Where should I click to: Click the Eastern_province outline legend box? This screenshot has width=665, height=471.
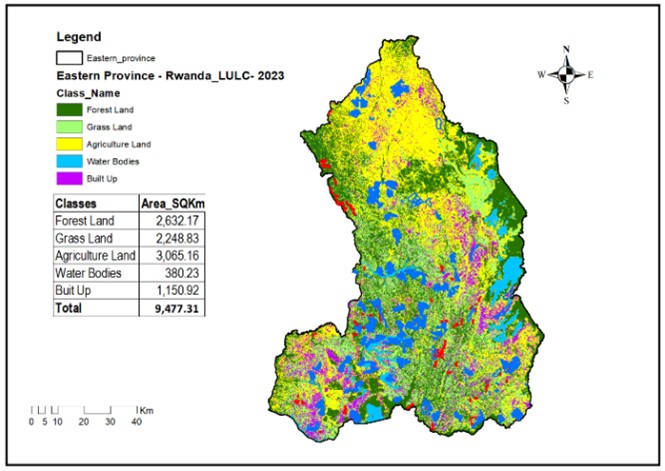[67, 59]
